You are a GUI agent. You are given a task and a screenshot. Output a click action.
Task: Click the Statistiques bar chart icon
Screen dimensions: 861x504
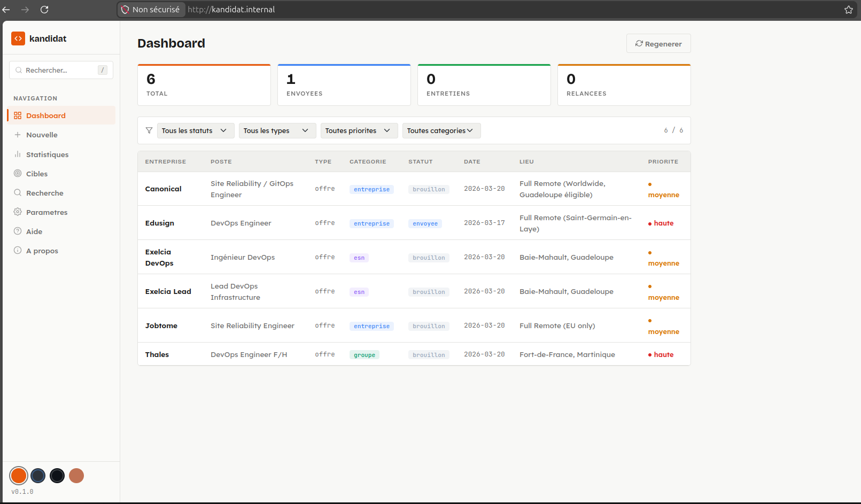[x=18, y=154]
